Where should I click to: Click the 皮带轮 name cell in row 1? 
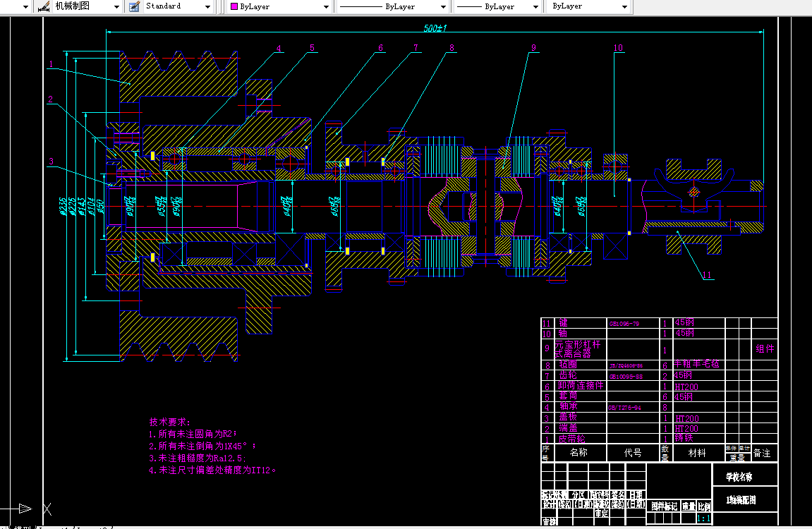(x=581, y=439)
